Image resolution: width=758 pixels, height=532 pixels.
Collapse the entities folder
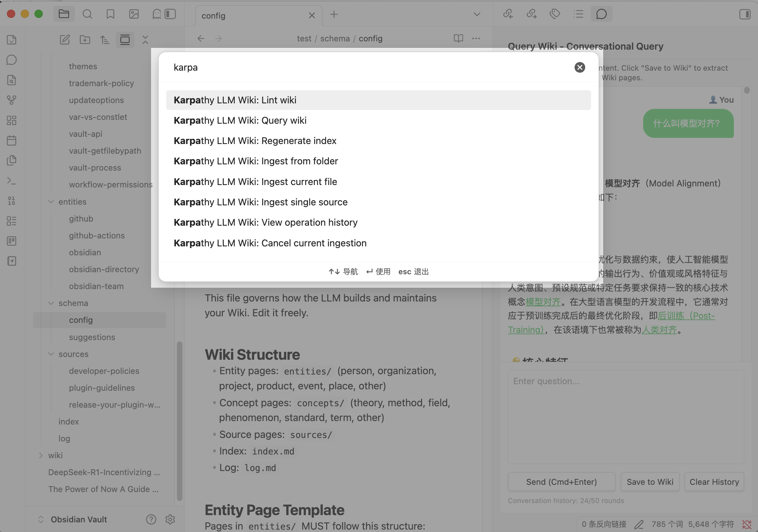[51, 202]
